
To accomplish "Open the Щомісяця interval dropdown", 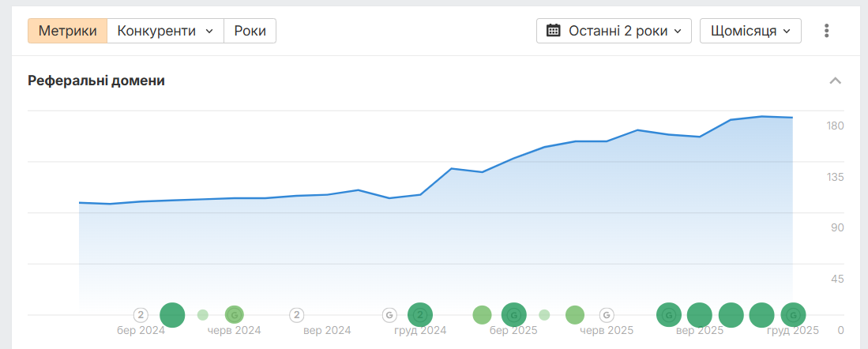I will tap(750, 31).
